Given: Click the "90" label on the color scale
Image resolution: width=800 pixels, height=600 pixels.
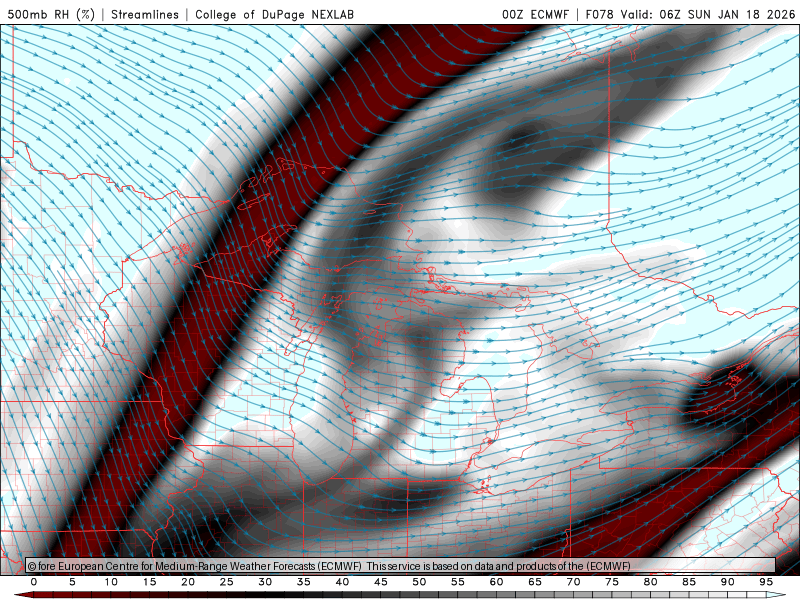Looking at the screenshot, I should 727,582.
